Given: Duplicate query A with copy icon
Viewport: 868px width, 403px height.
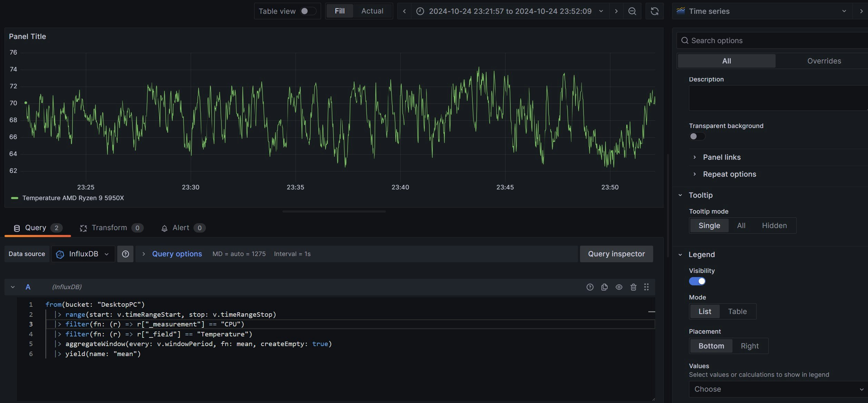Looking at the screenshot, I should click(x=604, y=287).
